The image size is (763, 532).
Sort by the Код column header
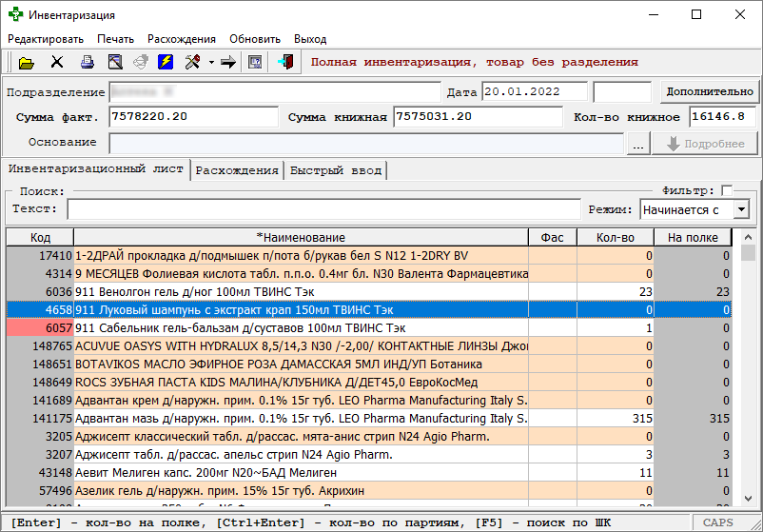tap(40, 238)
